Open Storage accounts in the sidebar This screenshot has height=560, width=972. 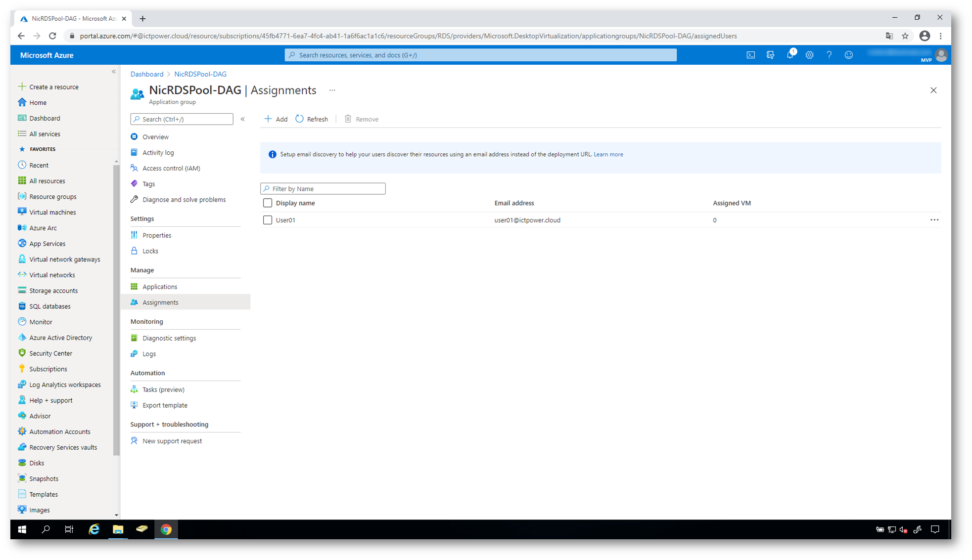(x=53, y=291)
